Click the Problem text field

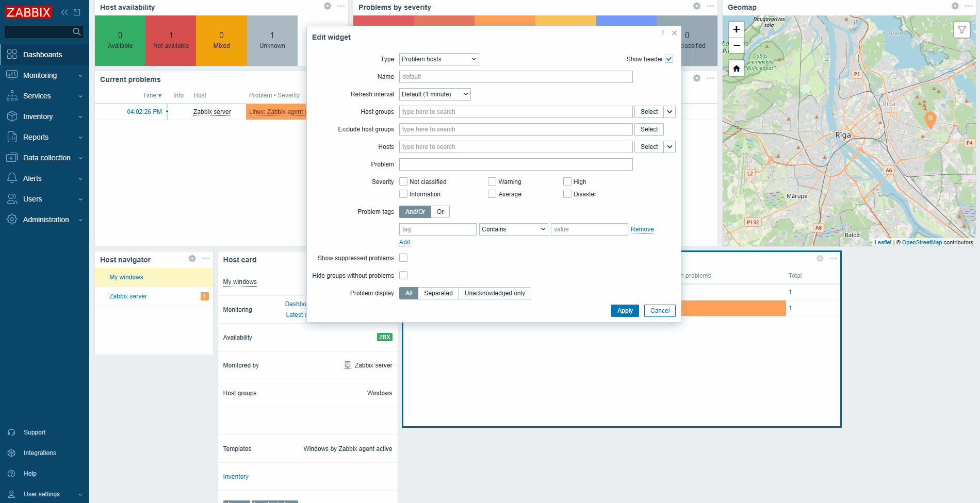click(x=516, y=164)
